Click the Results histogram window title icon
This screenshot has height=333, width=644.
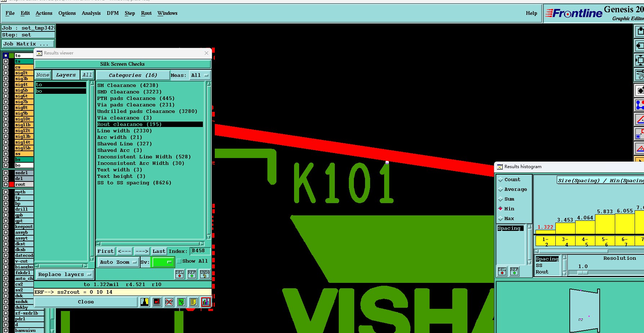coord(500,167)
